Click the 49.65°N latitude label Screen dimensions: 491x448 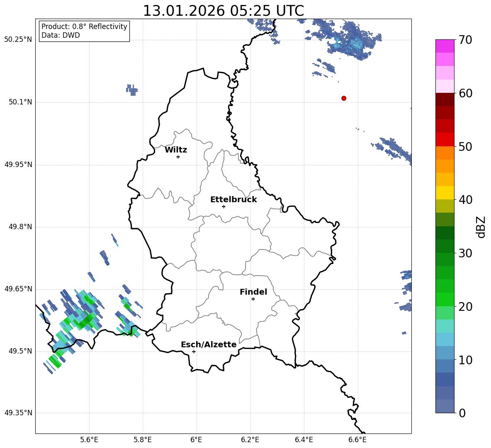click(x=18, y=288)
